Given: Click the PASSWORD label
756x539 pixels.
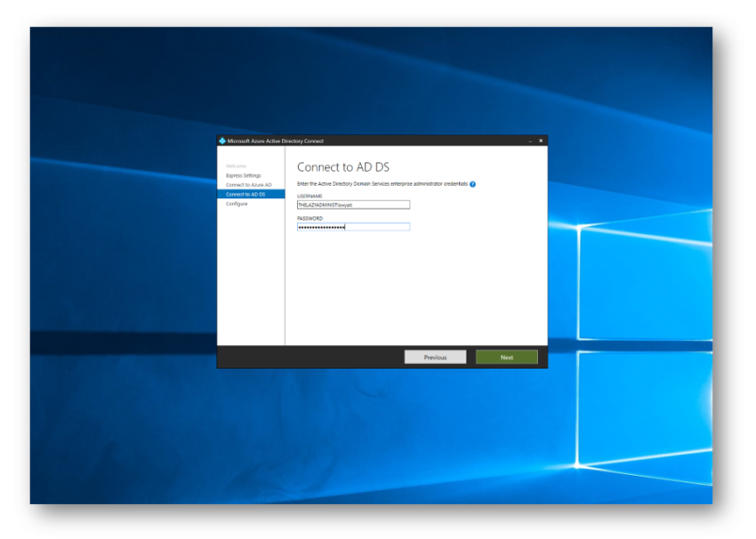Looking at the screenshot, I should (310, 219).
